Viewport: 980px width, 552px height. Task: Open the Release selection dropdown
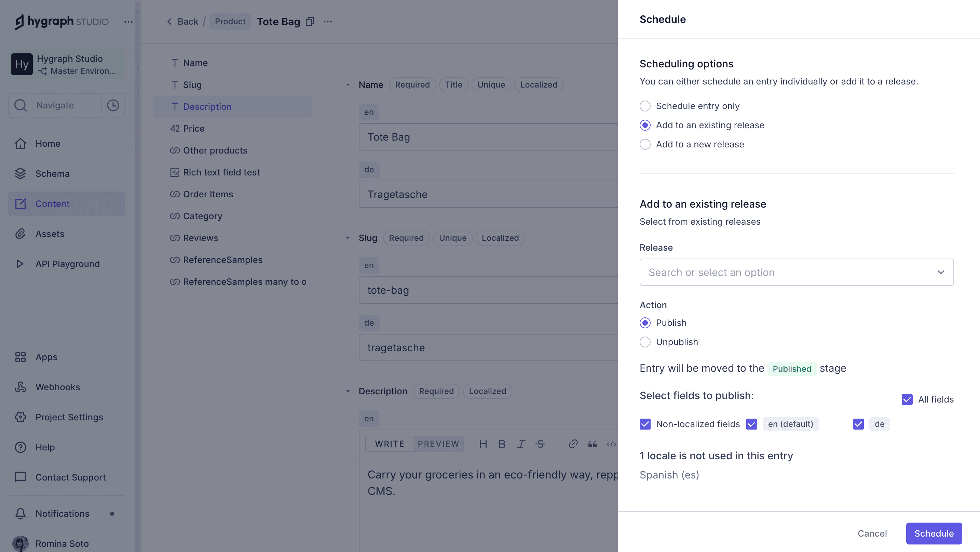(x=797, y=272)
